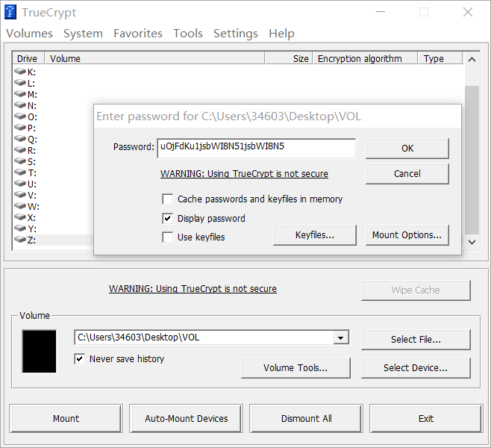
Task: Select the P: drive icon
Action: pos(20,128)
